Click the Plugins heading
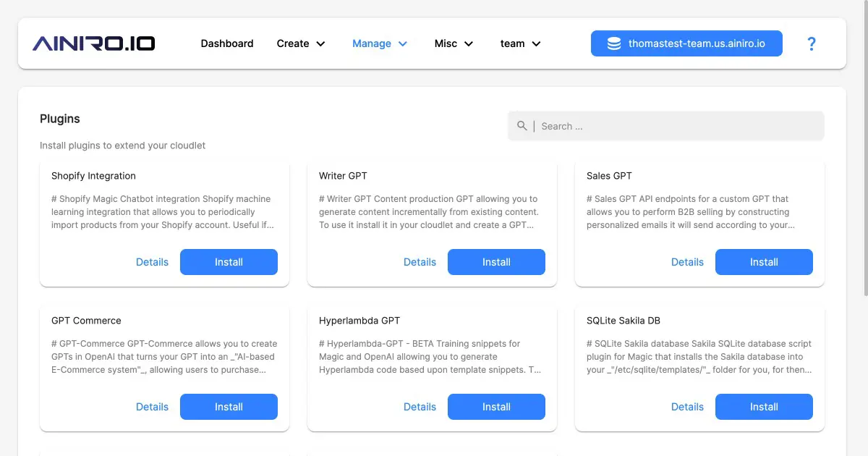 point(60,119)
